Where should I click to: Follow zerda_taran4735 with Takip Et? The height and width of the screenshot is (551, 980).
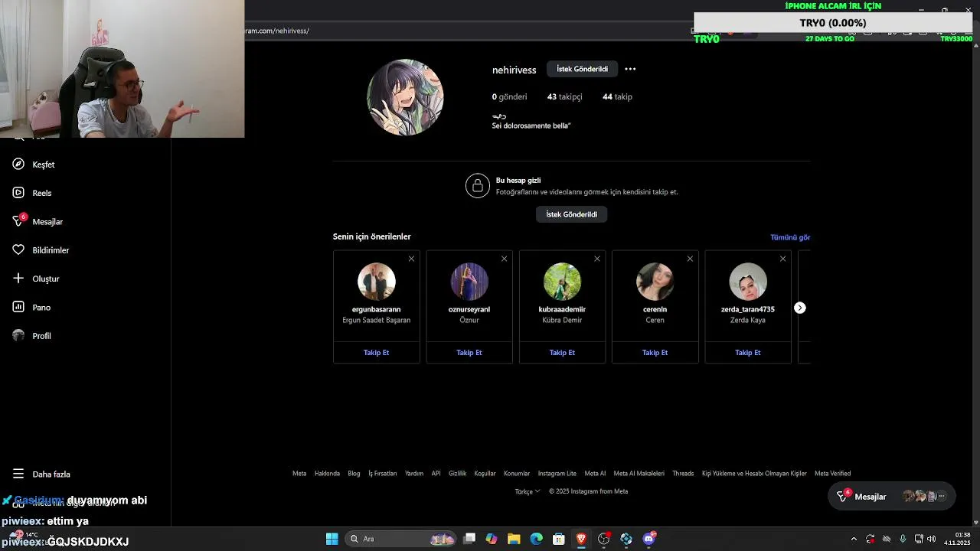[748, 353]
